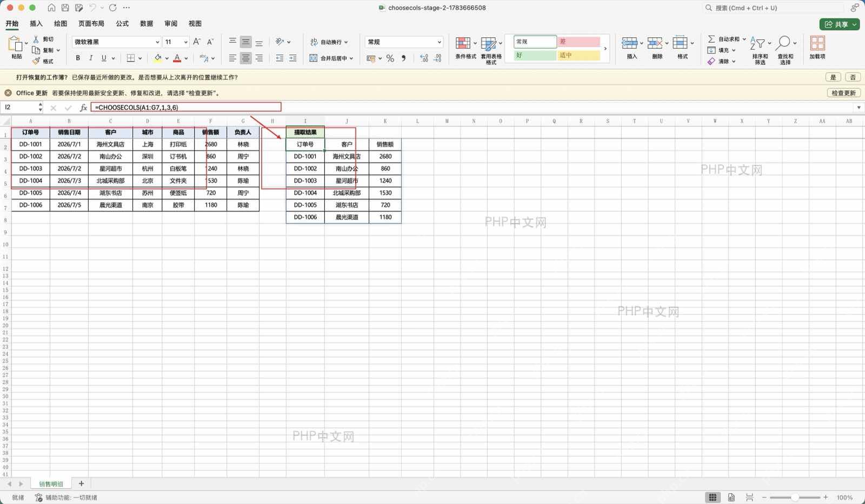Save the workbook from title bar
This screenshot has width=865, height=504.
click(65, 8)
